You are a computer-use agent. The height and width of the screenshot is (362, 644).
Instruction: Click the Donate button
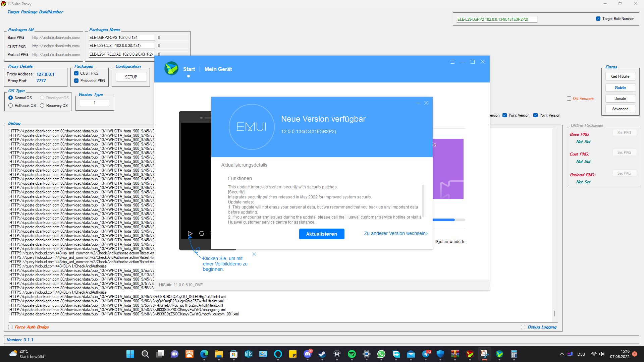click(620, 99)
